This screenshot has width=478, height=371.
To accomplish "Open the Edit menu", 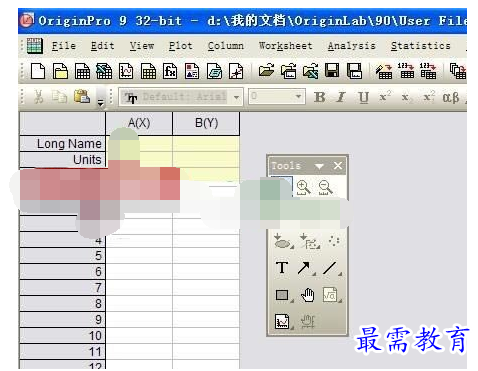I will tap(102, 46).
